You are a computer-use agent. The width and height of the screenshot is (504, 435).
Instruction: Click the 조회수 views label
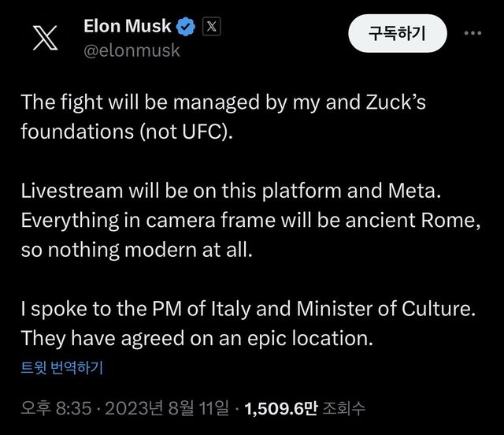[x=347, y=408]
